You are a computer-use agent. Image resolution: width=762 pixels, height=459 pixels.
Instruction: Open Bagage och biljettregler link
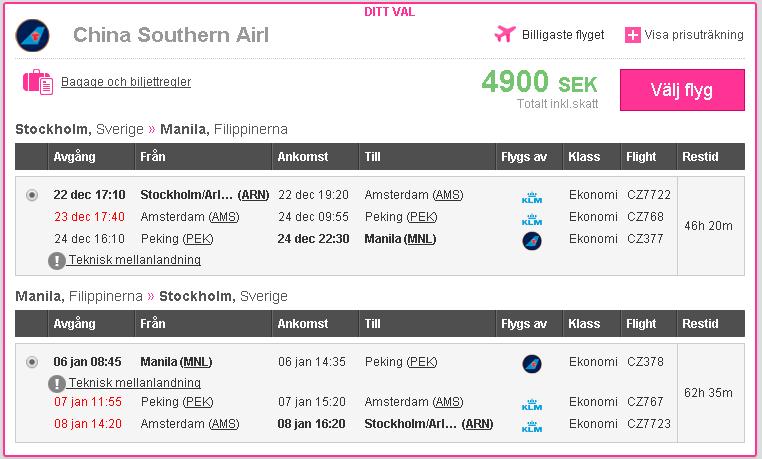click(126, 82)
